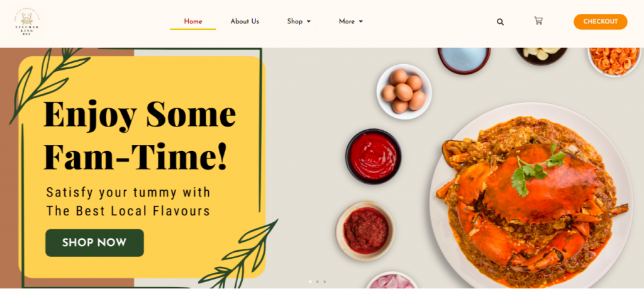Go to the About Us page

click(245, 21)
